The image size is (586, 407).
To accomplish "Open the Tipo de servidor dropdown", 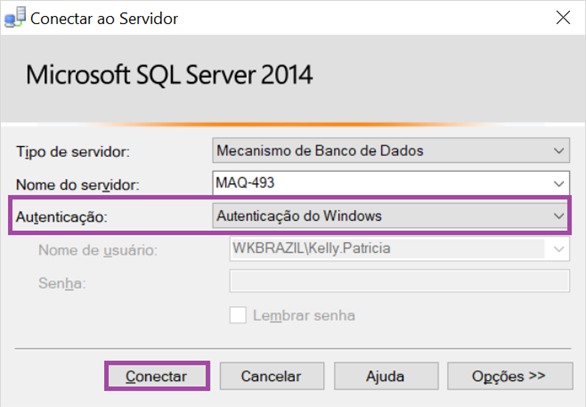I will (391, 151).
